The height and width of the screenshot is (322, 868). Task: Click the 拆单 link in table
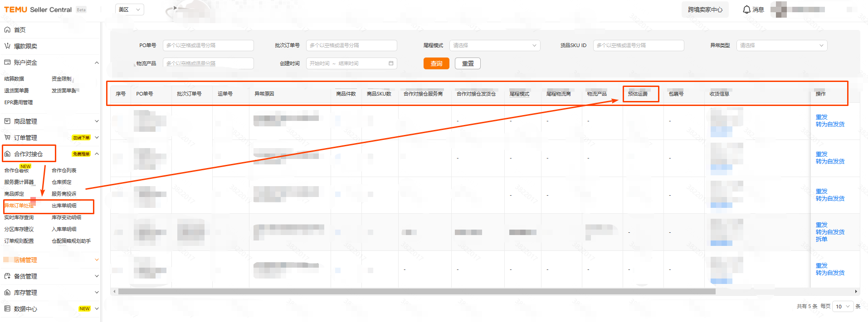click(x=821, y=239)
